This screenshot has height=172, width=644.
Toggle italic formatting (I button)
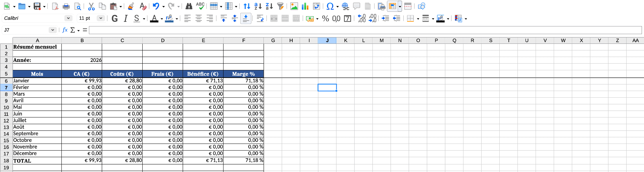(x=126, y=18)
